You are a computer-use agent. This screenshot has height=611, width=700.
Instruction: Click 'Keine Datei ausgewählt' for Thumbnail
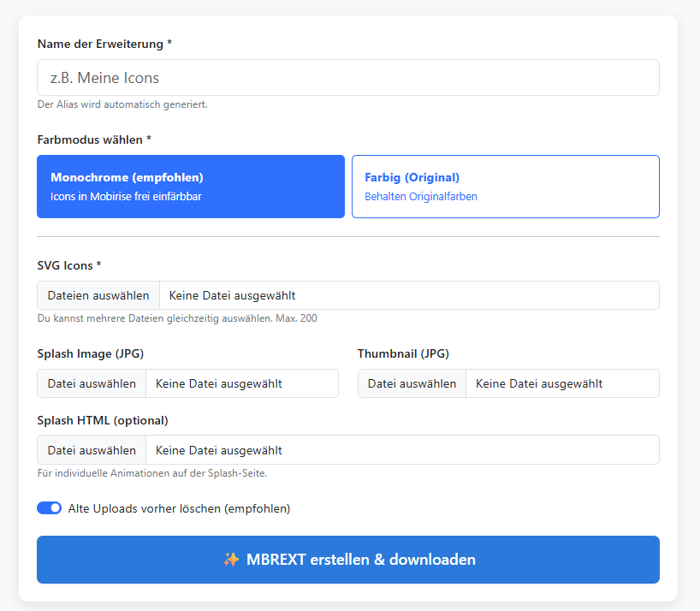(539, 384)
